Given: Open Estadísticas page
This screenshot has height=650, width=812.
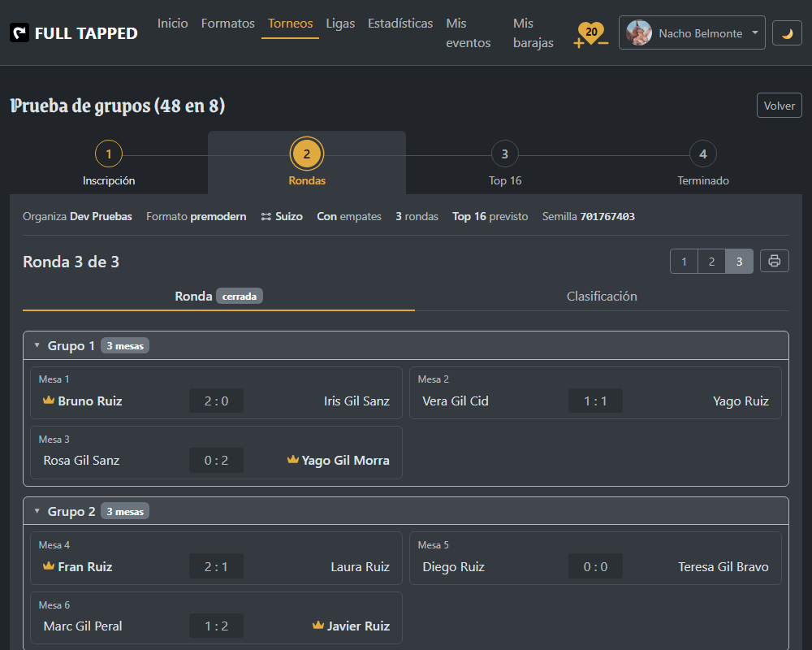Looking at the screenshot, I should point(400,24).
